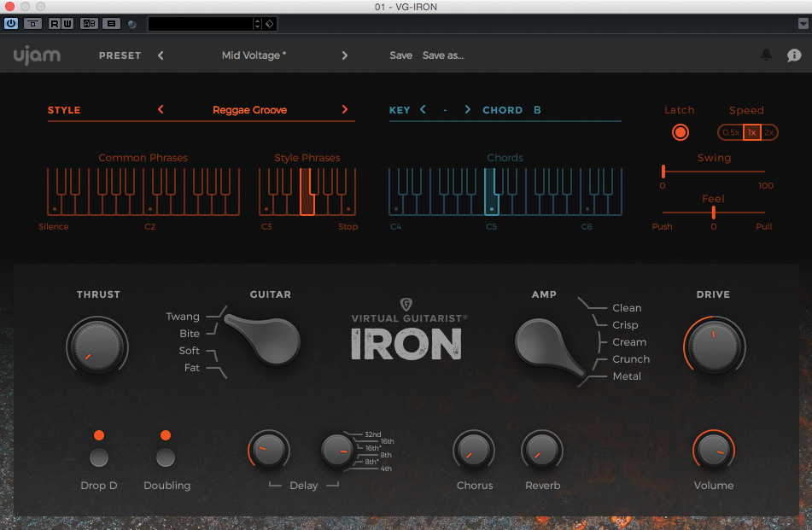
Task: Open the Mid Voltage preset list
Action: pos(254,55)
